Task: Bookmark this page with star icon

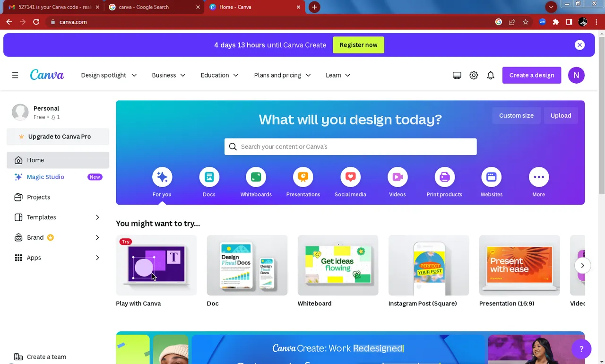Action: 526,22
